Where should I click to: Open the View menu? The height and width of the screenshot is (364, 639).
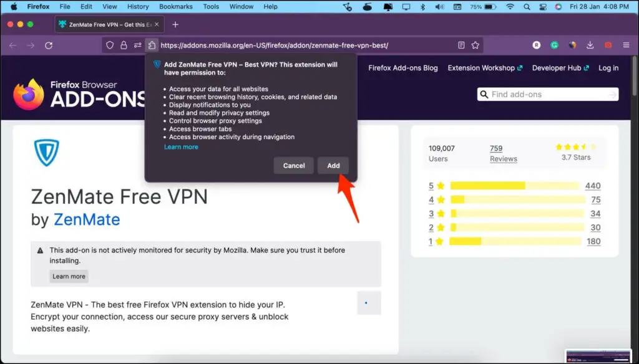click(110, 6)
